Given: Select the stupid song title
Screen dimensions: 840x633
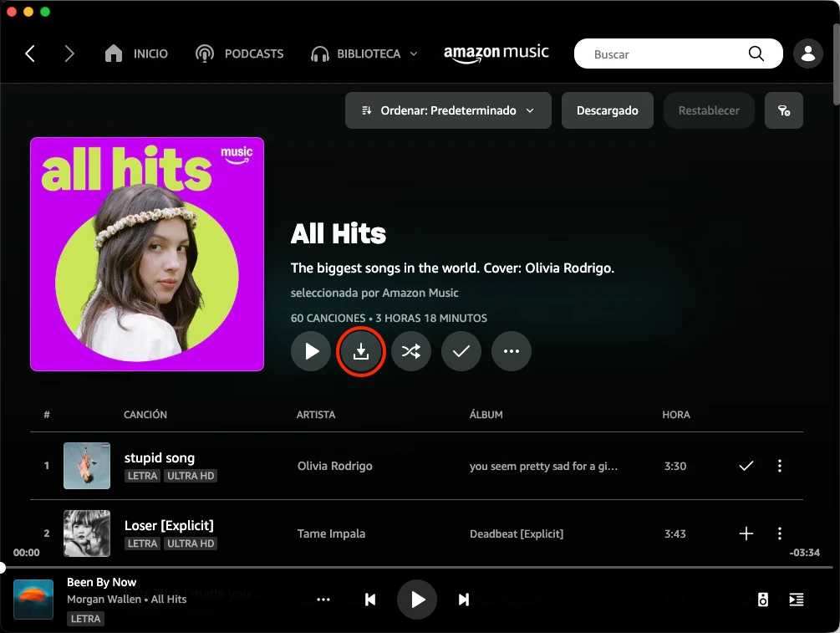Looking at the screenshot, I should [x=160, y=457].
